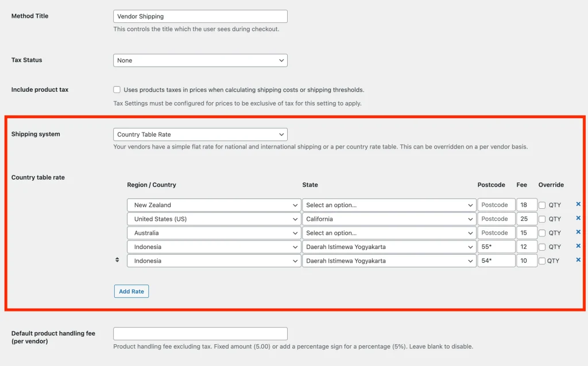Click the Postcode field for New Zealand
Image resolution: width=588 pixels, height=366 pixels.
pos(496,205)
